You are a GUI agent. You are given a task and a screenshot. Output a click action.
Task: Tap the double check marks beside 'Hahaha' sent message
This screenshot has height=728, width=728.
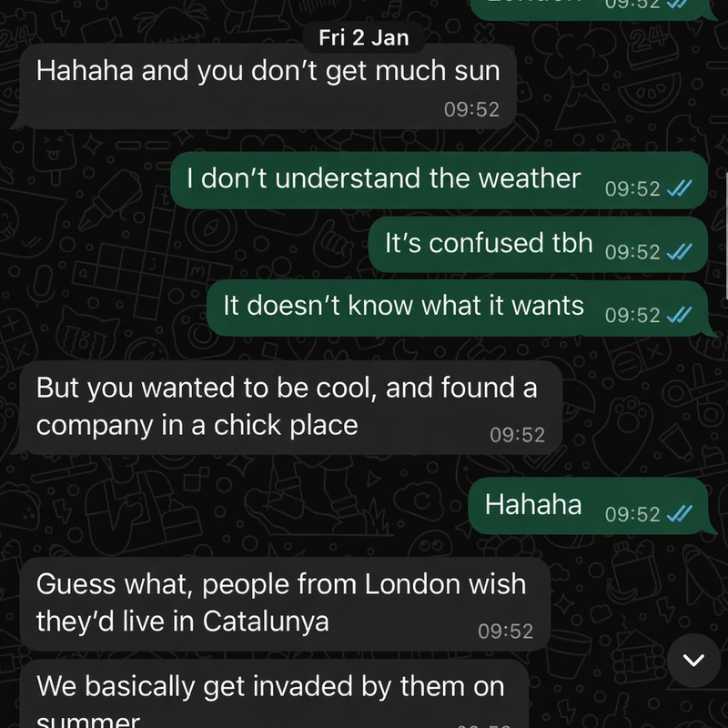(679, 513)
